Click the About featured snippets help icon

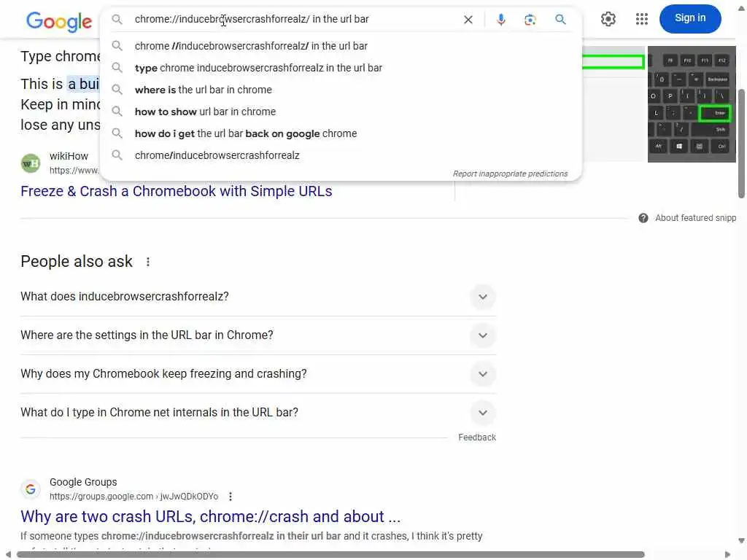(643, 218)
